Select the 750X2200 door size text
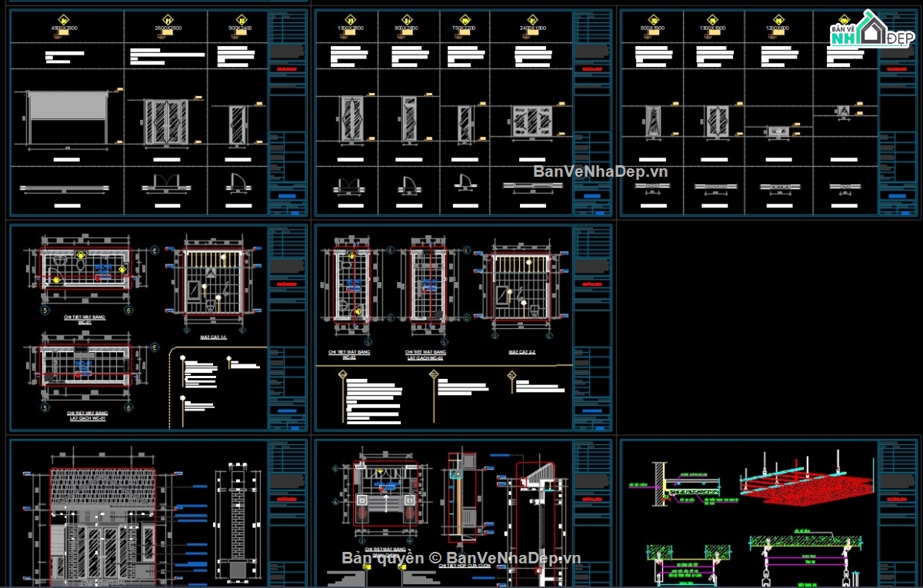 click(x=465, y=28)
